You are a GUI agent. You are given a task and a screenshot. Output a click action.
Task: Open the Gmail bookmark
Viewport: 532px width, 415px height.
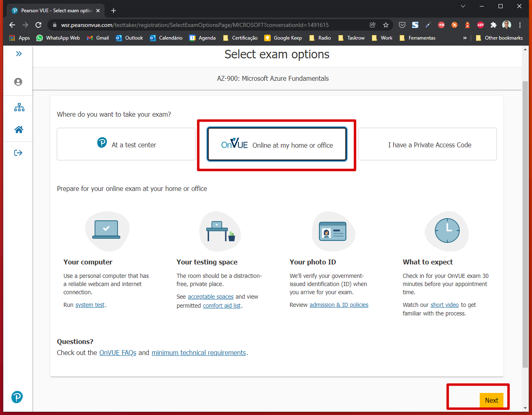[x=98, y=38]
